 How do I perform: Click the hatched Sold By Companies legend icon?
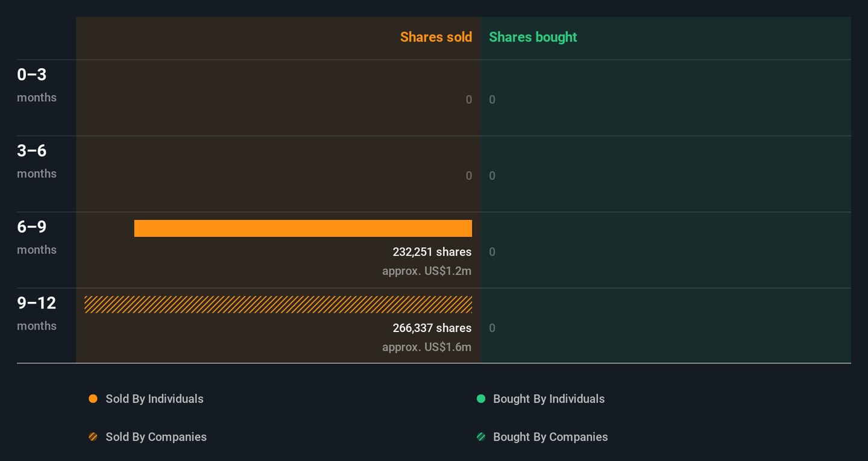[93, 437]
